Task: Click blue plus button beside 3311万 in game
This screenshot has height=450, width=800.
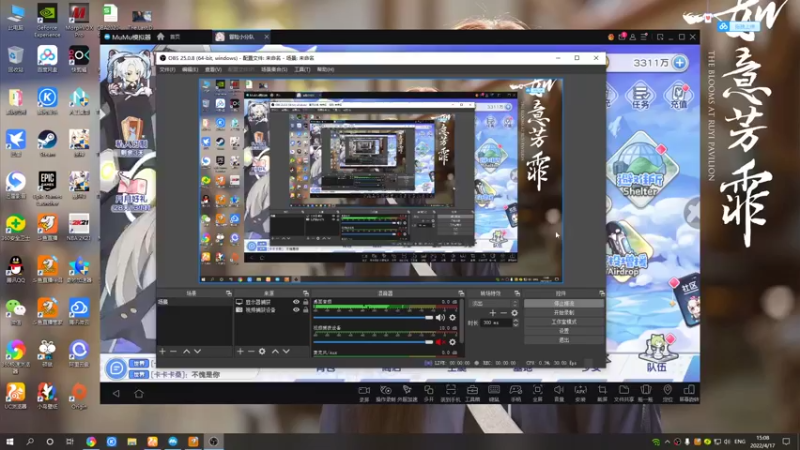Action: (x=680, y=63)
